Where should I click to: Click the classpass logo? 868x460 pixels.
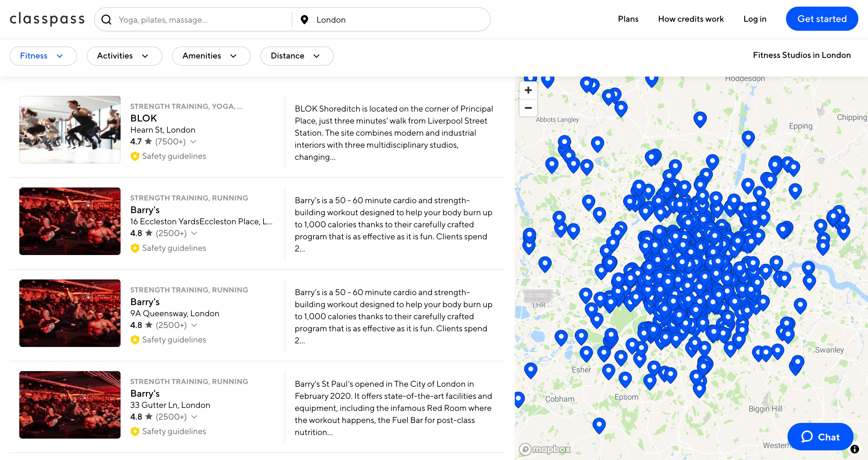pyautogui.click(x=47, y=19)
